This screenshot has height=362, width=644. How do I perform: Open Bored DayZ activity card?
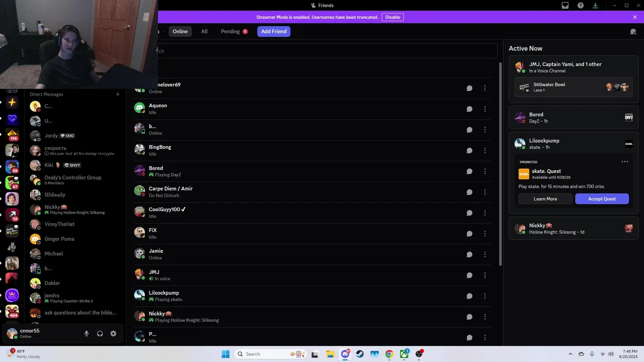(574, 118)
